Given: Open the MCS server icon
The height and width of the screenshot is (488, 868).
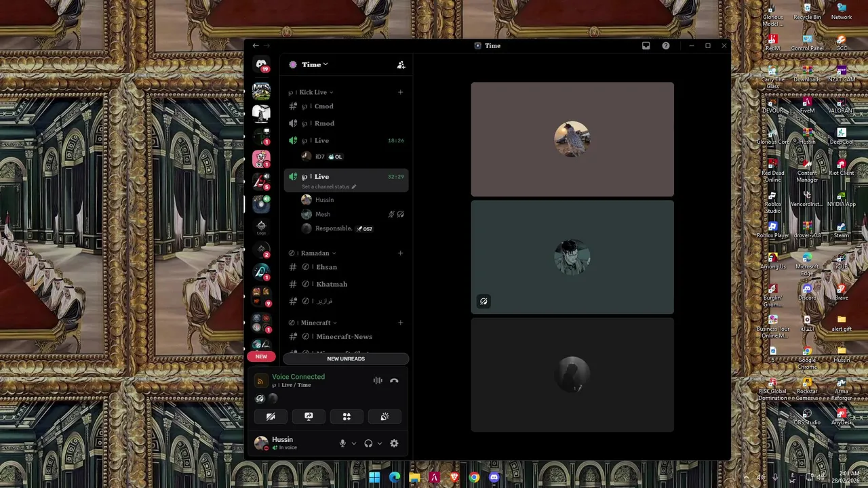Looking at the screenshot, I should (261, 91).
